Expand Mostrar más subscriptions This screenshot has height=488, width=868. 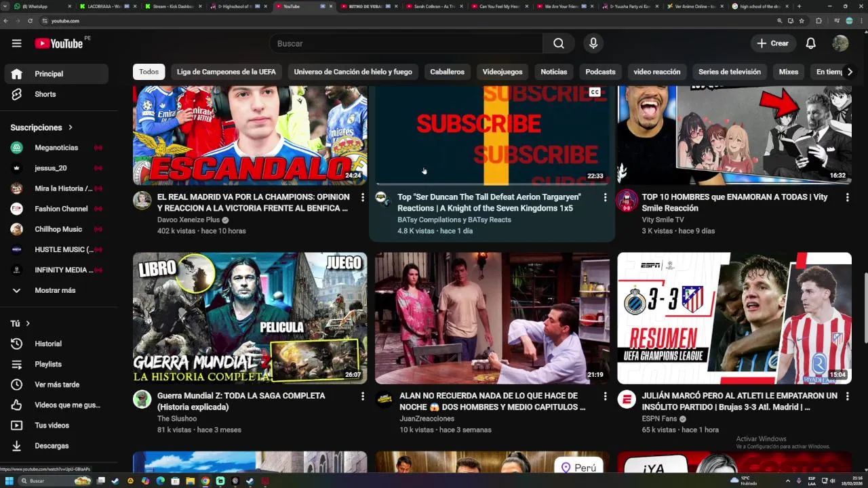(x=56, y=290)
